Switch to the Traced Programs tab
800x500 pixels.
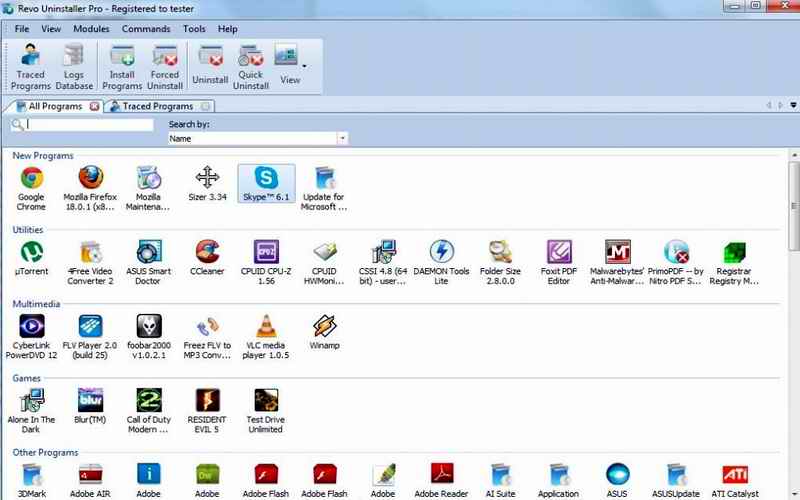coord(157,106)
